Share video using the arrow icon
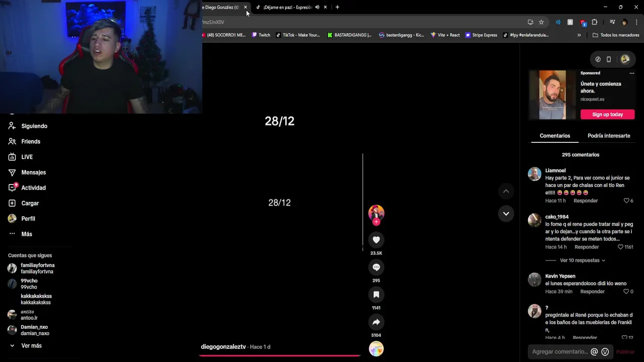This screenshot has height=362, width=644. coord(376,322)
